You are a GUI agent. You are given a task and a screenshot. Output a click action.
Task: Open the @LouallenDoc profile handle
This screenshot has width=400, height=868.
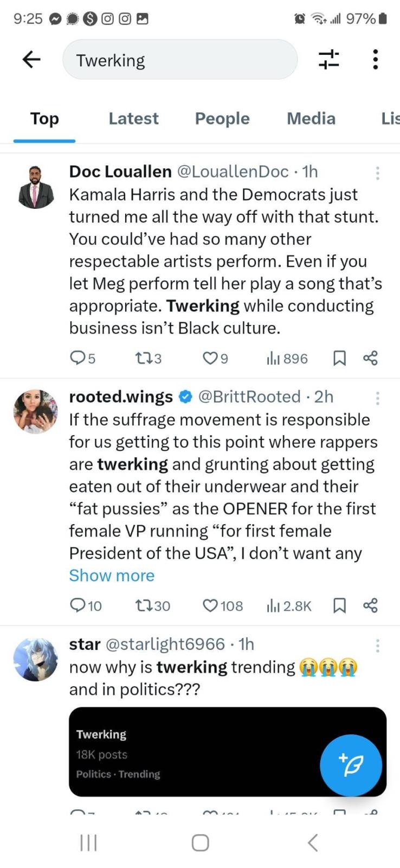pos(233,171)
